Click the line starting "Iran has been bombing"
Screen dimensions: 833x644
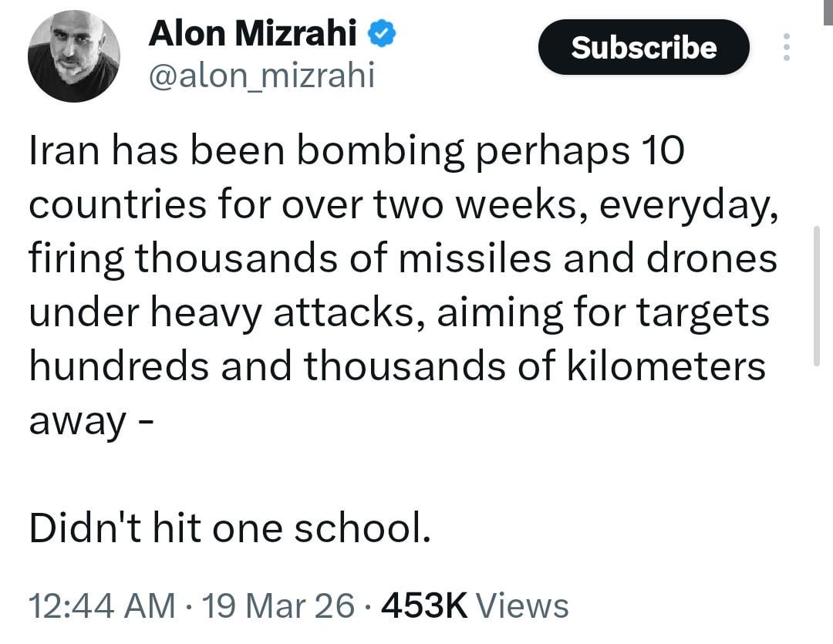coord(356,152)
